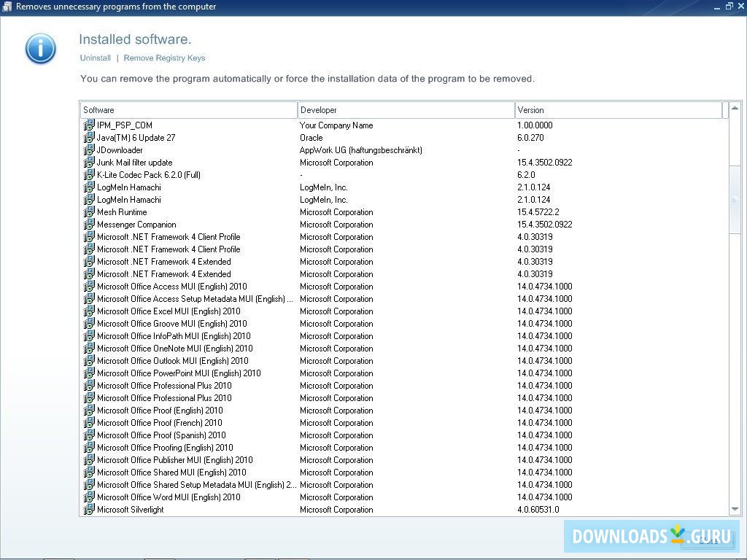Click the Mesh Runtime entry icon
The height and width of the screenshot is (560, 747).
(89, 211)
